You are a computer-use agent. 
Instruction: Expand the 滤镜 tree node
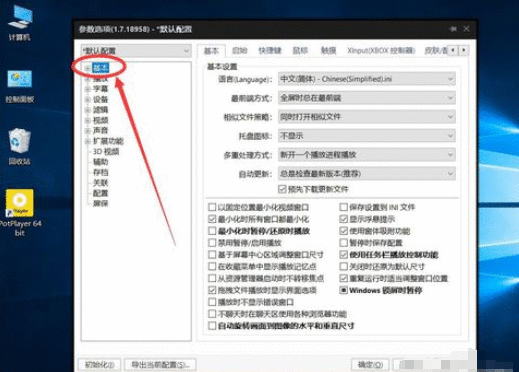tap(87, 110)
